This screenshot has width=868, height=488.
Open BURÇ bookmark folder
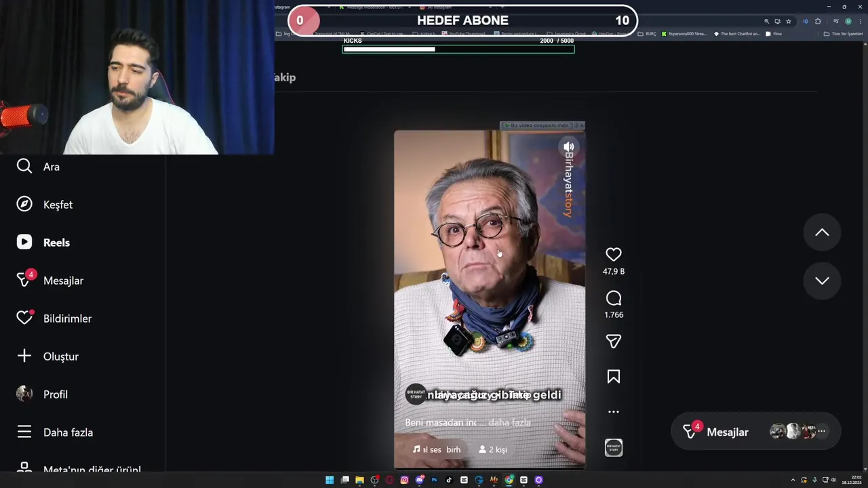point(647,34)
